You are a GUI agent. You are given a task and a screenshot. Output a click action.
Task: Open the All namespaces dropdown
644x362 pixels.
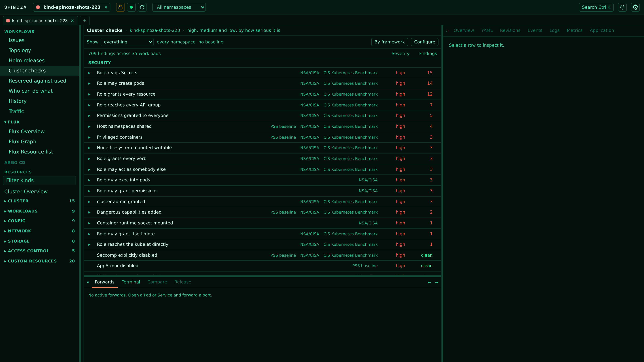(179, 7)
